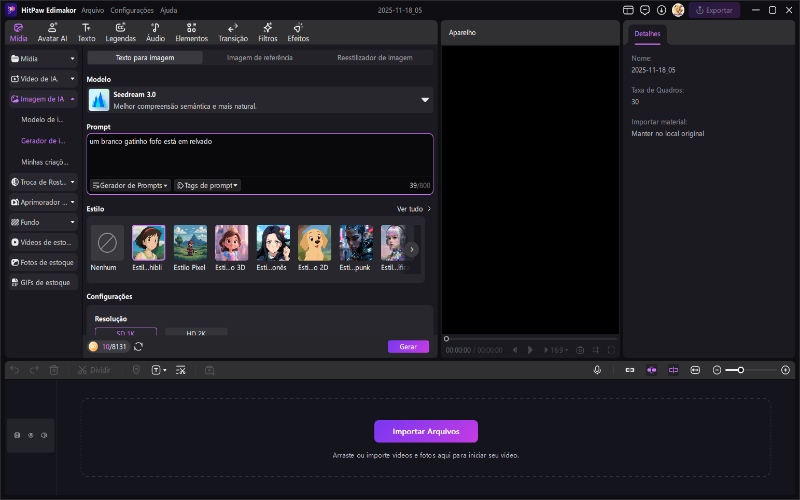Switch to Imagem de referência tab
This screenshot has height=500, width=800.
pyautogui.click(x=260, y=58)
